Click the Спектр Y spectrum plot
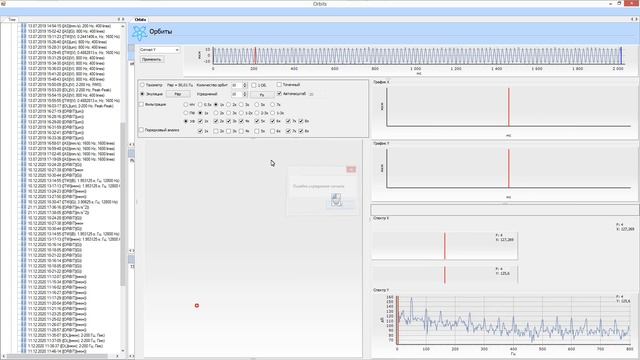Viewport: 640px width, 360px height. (513, 320)
